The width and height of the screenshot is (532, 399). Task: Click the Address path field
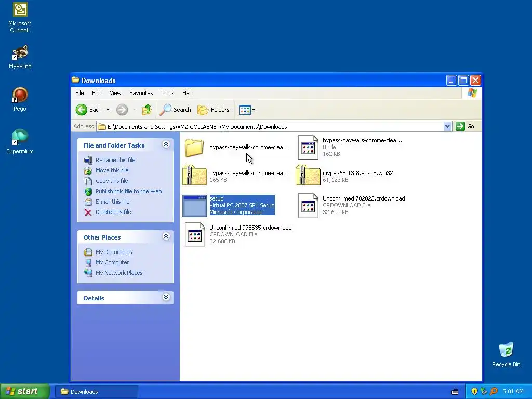[x=274, y=127]
